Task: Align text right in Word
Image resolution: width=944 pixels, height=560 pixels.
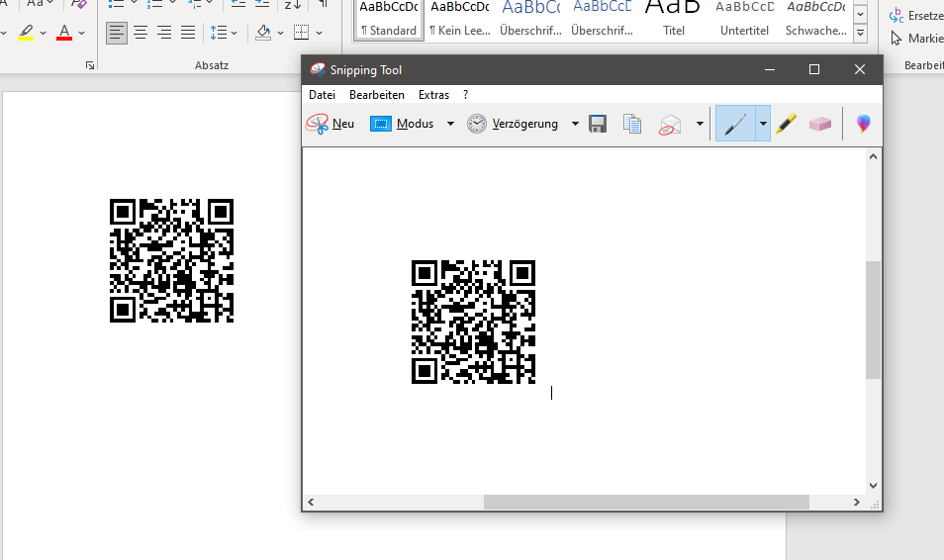Action: click(x=163, y=33)
